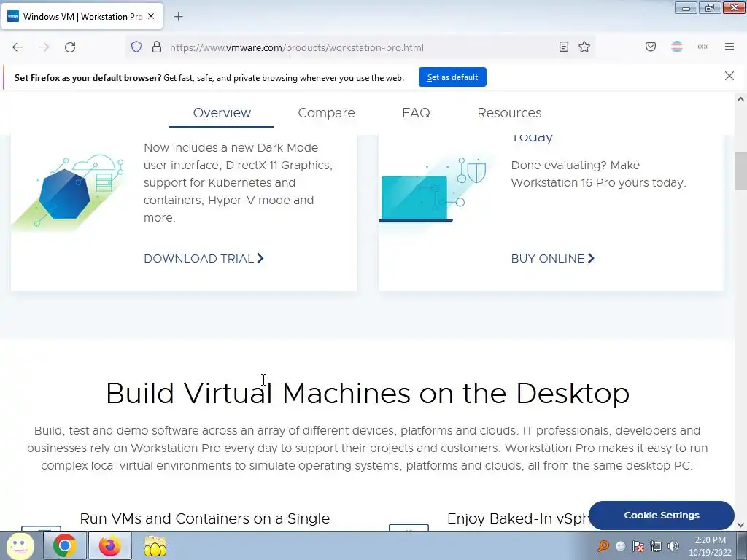This screenshot has height=560, width=747.
Task: Open the FAQ tab
Action: coord(416,113)
